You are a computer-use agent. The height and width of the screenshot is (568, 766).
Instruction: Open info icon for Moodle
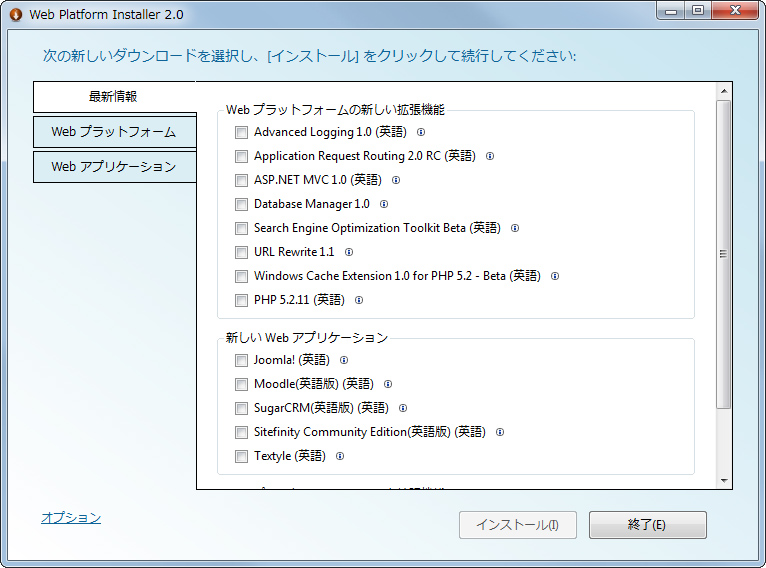pyautogui.click(x=388, y=384)
